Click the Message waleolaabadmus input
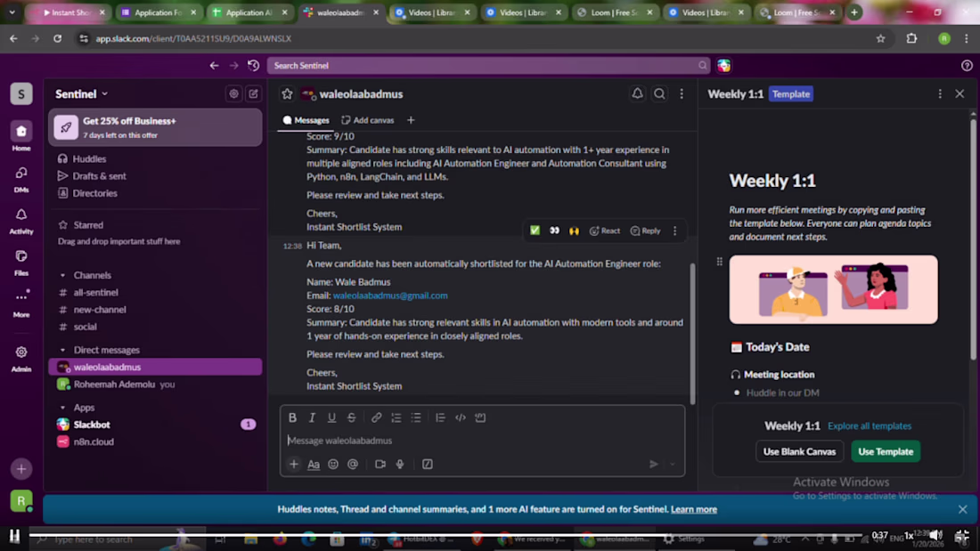The width and height of the screenshot is (980, 551). (482, 441)
